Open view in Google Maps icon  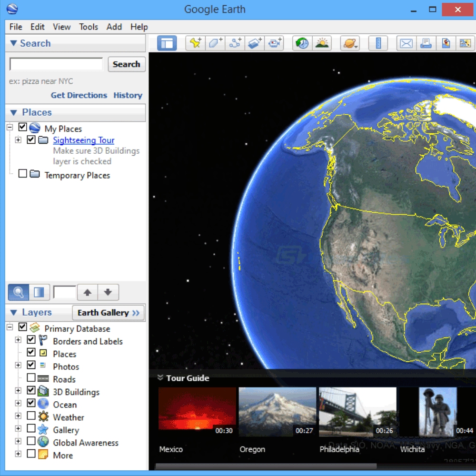446,43
